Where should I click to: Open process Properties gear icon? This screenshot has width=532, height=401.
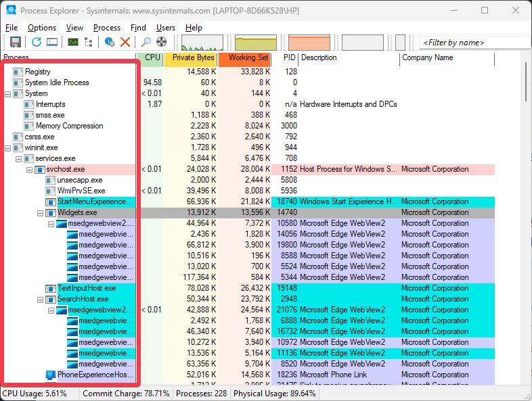[110, 42]
